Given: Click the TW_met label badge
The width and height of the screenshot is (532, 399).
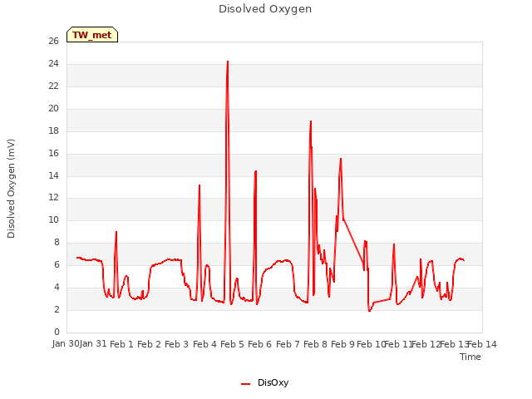Looking at the screenshot, I should click(92, 35).
